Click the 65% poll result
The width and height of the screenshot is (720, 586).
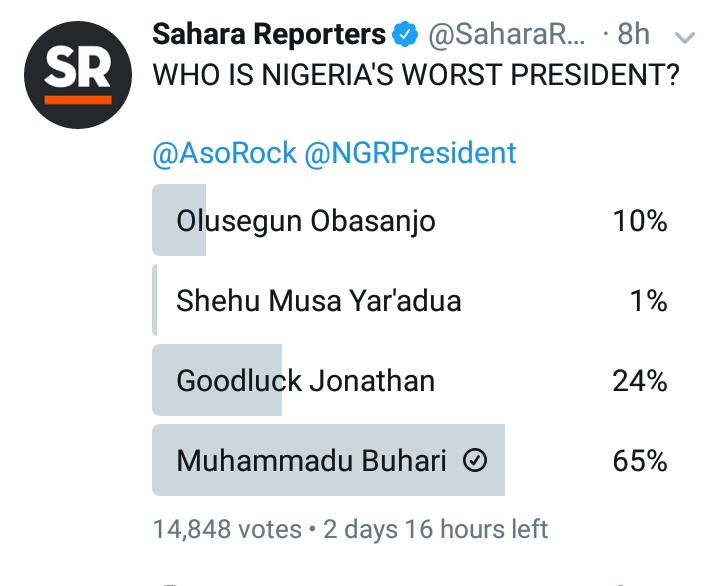tap(640, 460)
